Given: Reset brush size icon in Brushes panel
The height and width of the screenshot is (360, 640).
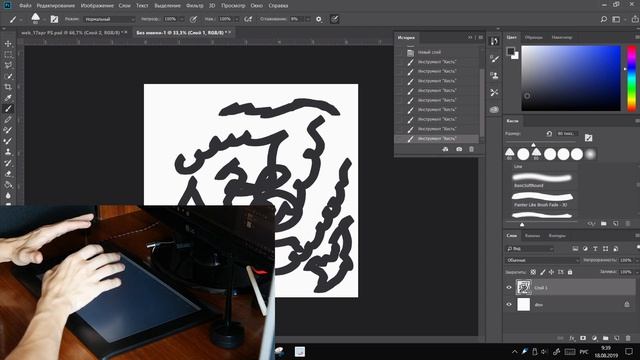Looking at the screenshot, I should point(549,133).
